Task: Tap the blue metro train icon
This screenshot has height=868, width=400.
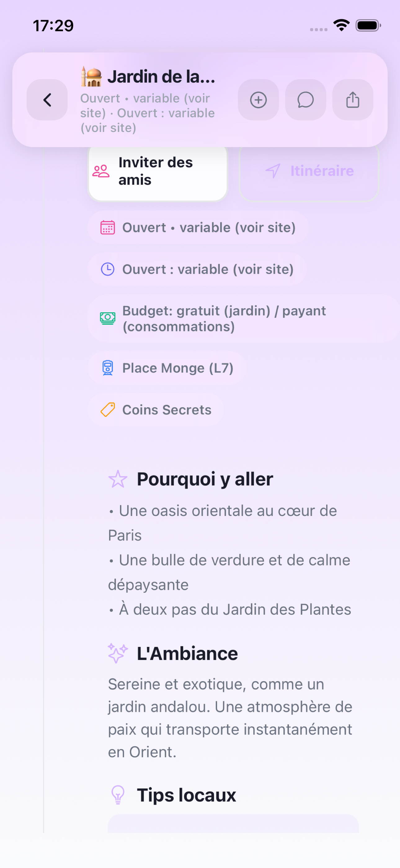Action: click(x=108, y=368)
